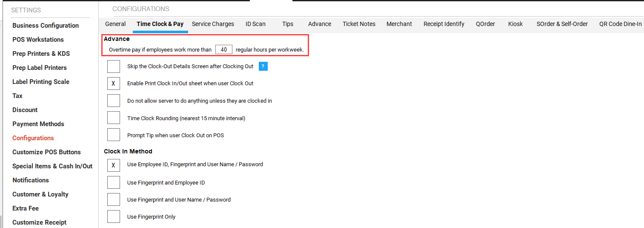Uncheck Enable Print Clock In/Out sheet
This screenshot has width=644, height=228.
(114, 84)
